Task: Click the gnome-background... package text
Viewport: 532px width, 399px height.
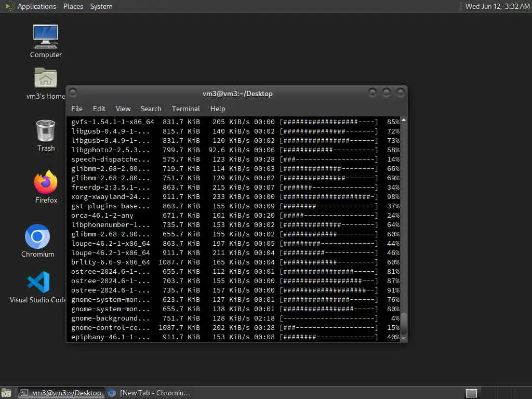Action: click(110, 318)
